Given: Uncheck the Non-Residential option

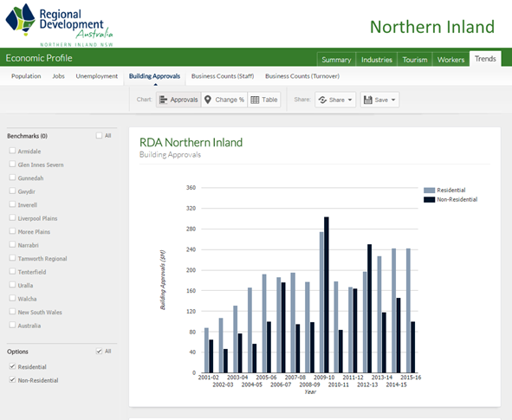Looking at the screenshot, I should coord(12,380).
